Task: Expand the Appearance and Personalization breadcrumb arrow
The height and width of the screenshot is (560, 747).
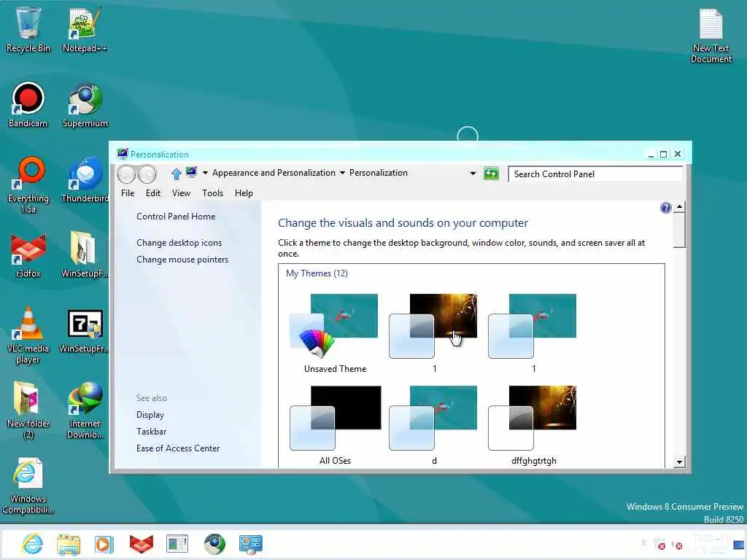Action: pyautogui.click(x=342, y=173)
